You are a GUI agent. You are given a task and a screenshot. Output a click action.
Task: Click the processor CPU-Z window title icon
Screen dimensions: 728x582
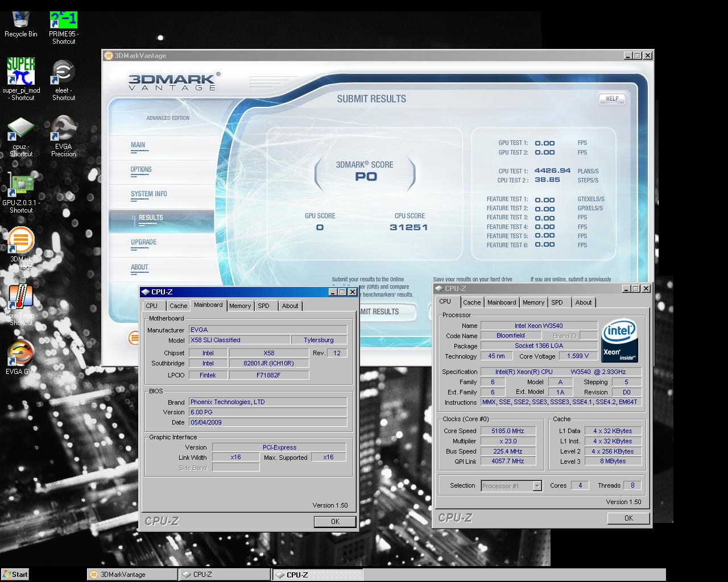[x=439, y=289]
